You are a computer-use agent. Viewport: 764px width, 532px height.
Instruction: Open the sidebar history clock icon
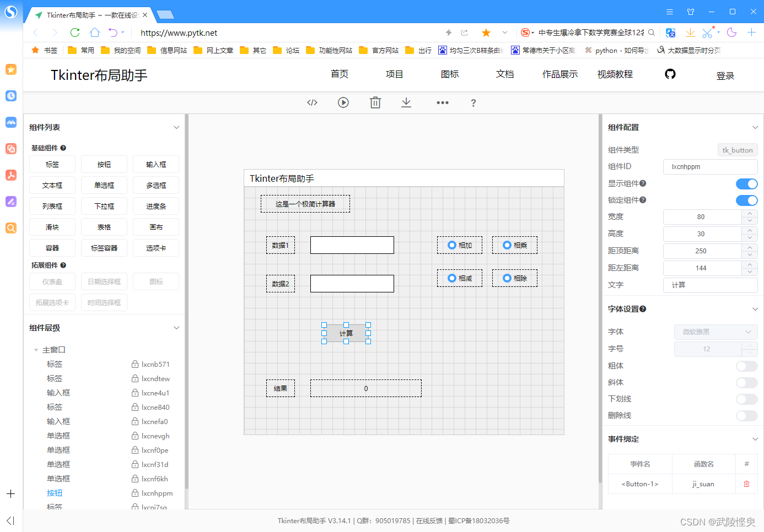pyautogui.click(x=11, y=96)
